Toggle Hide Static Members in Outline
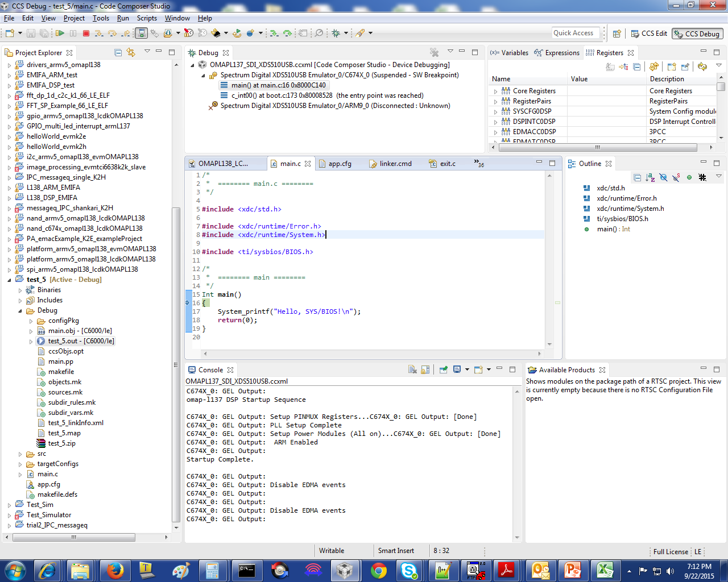This screenshot has height=582, width=728. tap(676, 177)
